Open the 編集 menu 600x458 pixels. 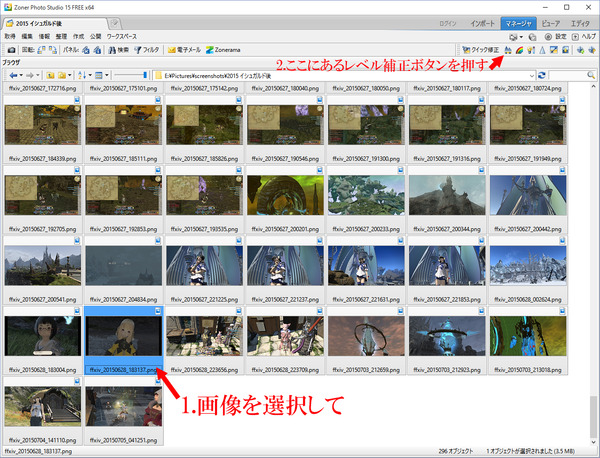pyautogui.click(x=27, y=36)
